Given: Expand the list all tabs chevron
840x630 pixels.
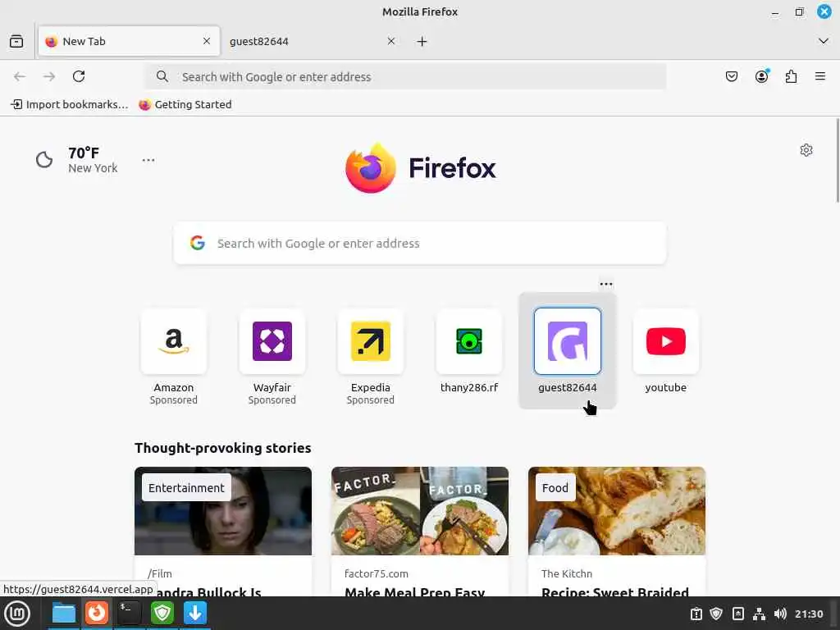Looking at the screenshot, I should coord(824,41).
